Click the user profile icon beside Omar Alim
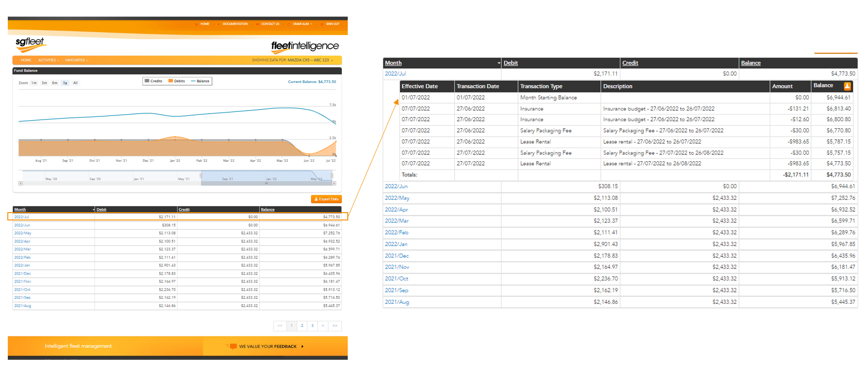 (x=289, y=24)
